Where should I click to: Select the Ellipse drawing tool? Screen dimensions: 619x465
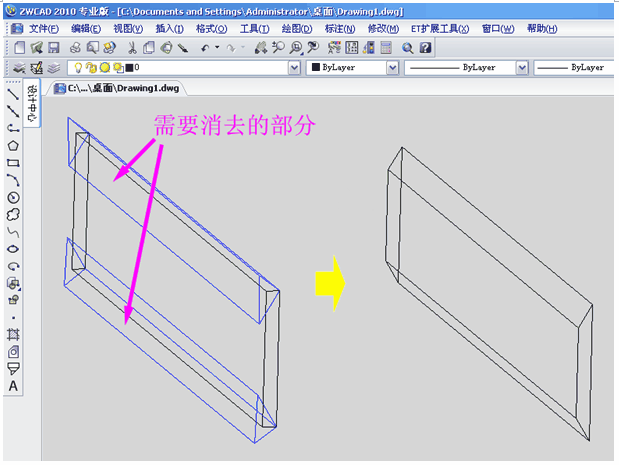(x=13, y=248)
